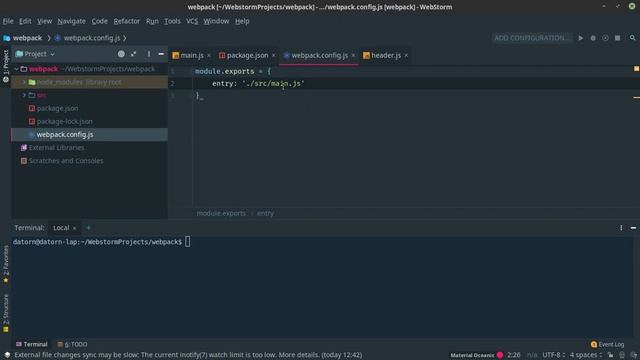Click Add Configuration button
The image size is (640, 360).
[x=531, y=38]
